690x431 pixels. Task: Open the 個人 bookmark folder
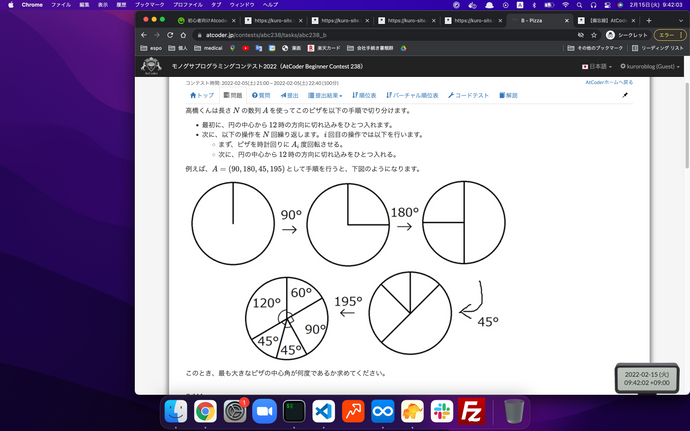pos(178,48)
